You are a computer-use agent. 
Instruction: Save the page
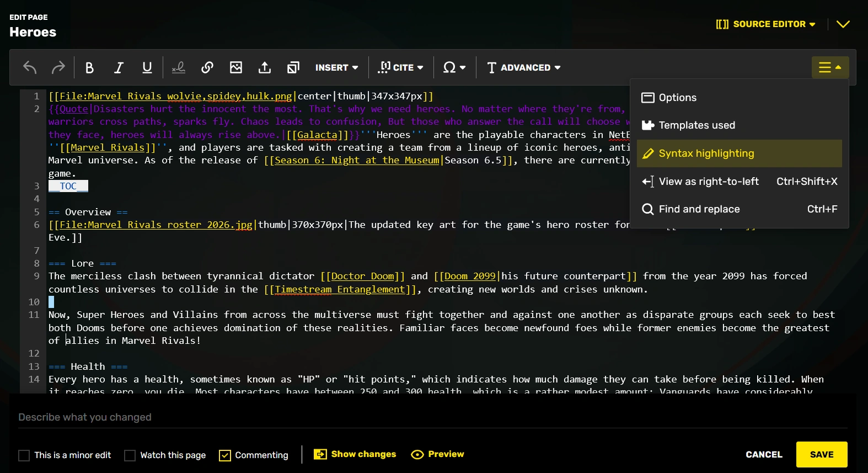pyautogui.click(x=822, y=455)
